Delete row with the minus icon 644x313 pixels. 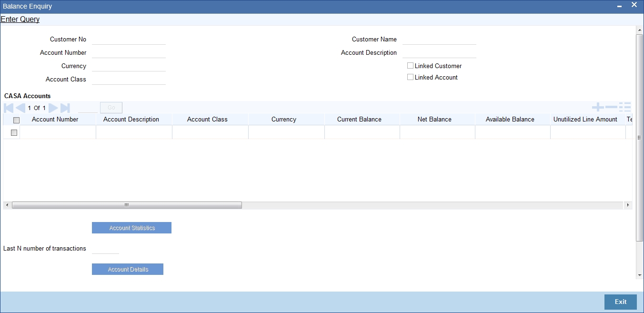pyautogui.click(x=611, y=108)
